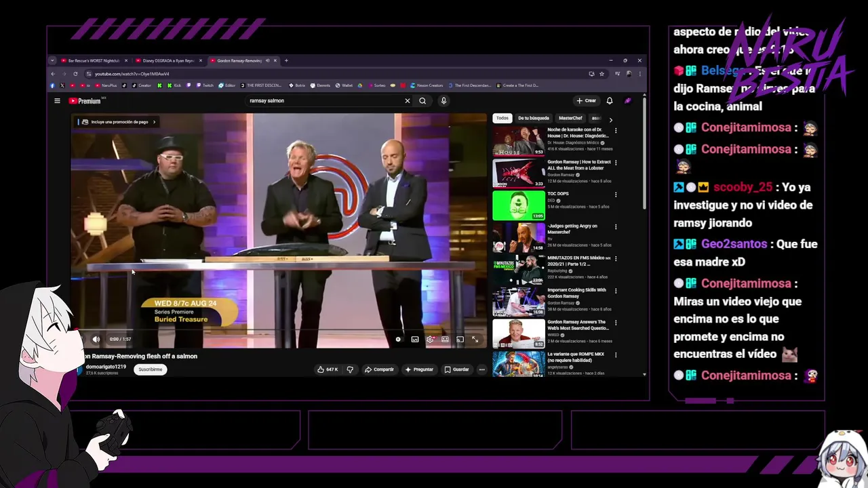Open options for 'How to Extract ALL the Meat' video
Screen dimensions: 868x488
pos(616,163)
